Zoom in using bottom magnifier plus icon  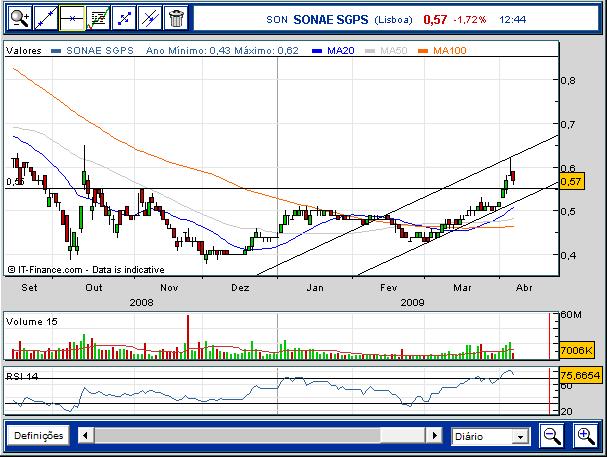(x=586, y=436)
